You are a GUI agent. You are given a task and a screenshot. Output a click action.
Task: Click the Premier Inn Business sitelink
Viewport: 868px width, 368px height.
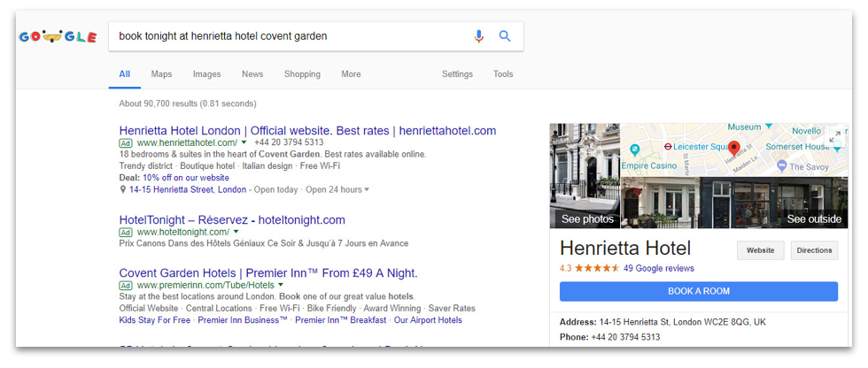243,320
